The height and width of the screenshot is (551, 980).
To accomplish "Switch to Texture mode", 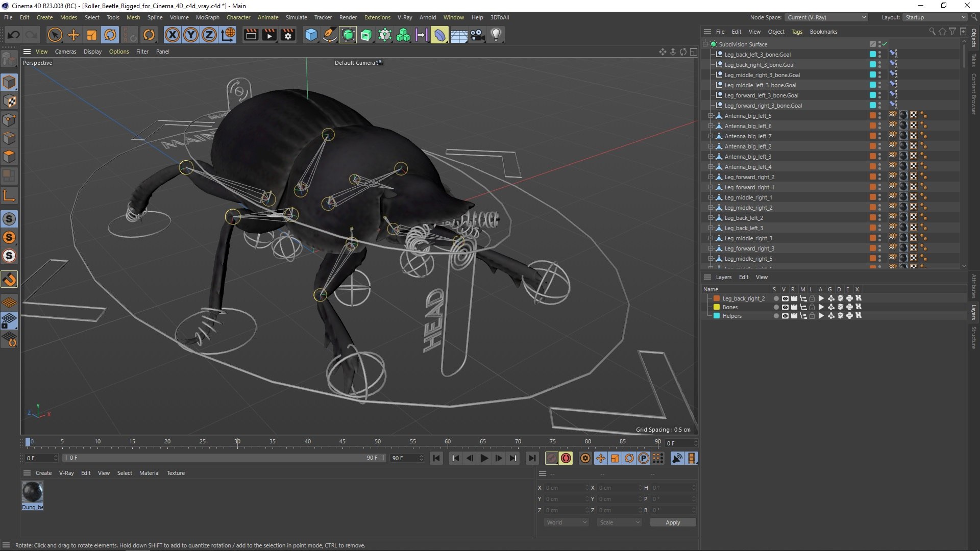I will click(x=9, y=101).
